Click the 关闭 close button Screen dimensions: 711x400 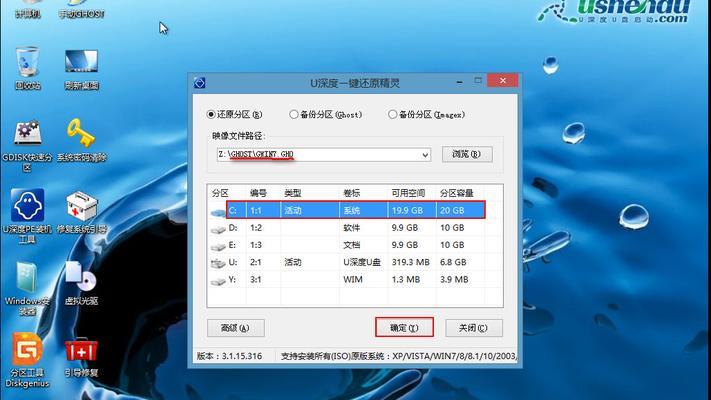point(473,328)
